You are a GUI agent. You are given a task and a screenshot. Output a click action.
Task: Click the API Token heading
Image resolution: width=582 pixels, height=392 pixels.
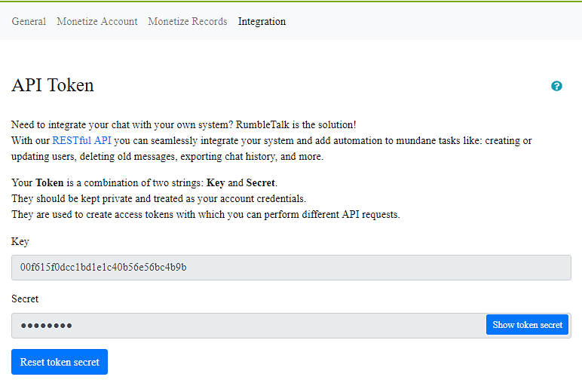53,85
